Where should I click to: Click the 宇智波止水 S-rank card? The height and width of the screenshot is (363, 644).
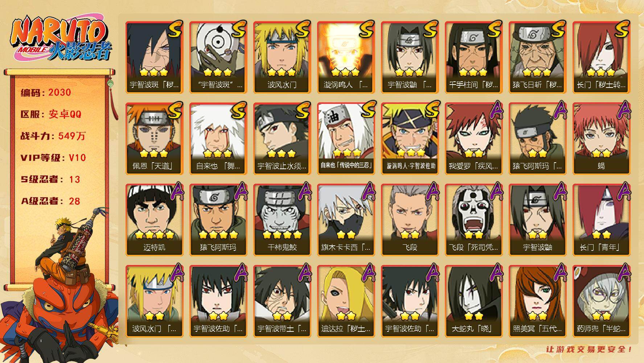282,138
